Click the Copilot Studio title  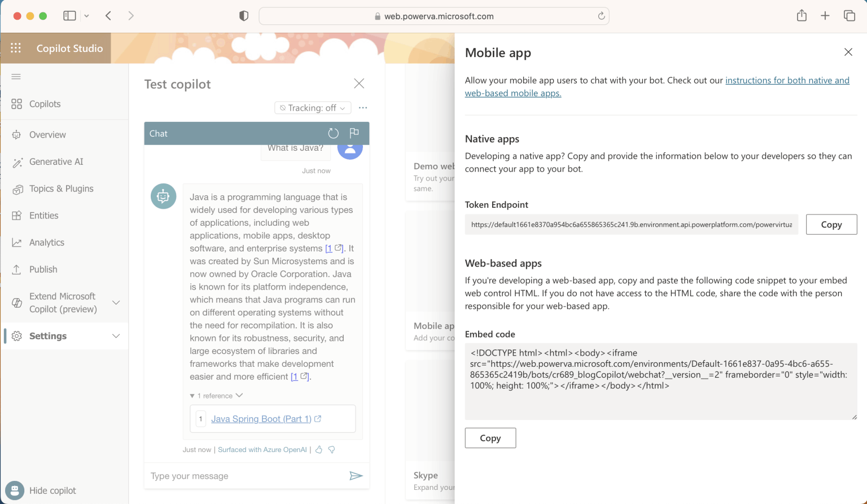pos(69,48)
